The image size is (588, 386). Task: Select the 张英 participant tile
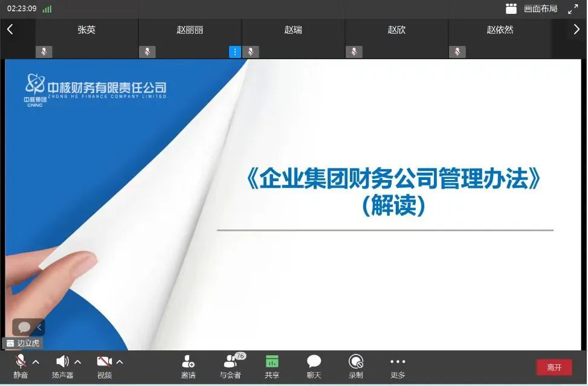(86, 37)
